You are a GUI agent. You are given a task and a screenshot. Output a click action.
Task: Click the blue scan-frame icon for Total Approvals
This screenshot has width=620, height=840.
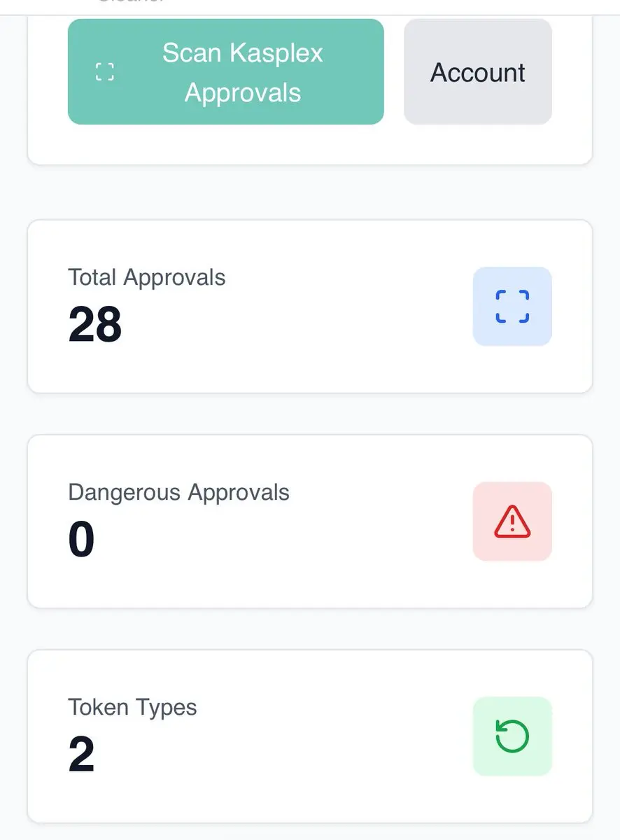(512, 307)
